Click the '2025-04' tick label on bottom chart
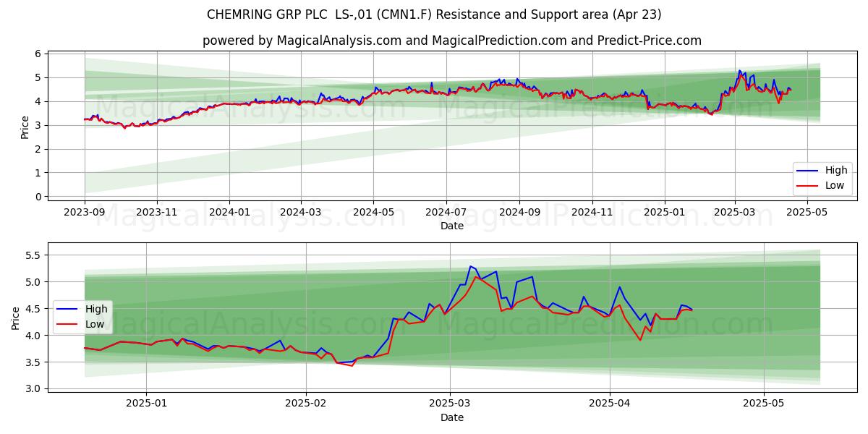The image size is (868, 434). tap(610, 404)
